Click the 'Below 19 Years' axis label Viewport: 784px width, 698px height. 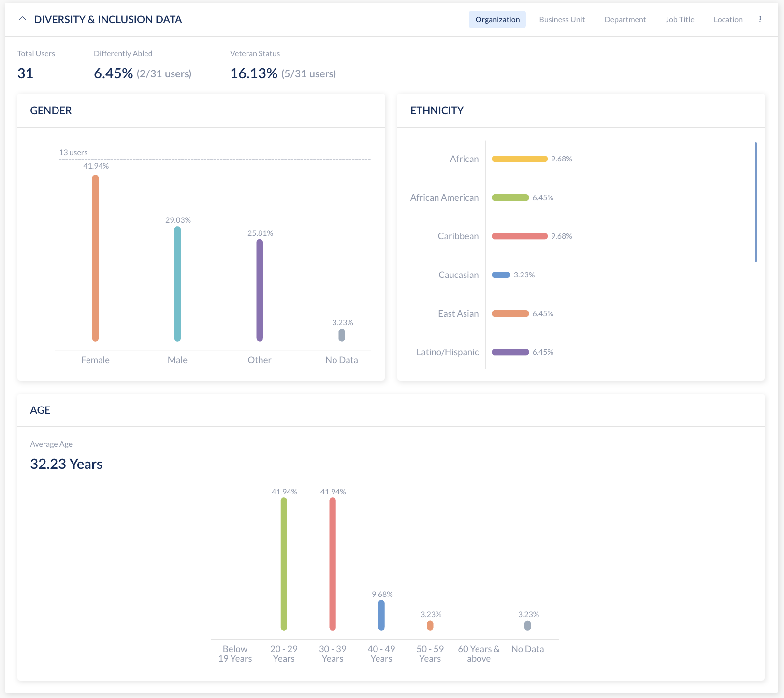[235, 654]
